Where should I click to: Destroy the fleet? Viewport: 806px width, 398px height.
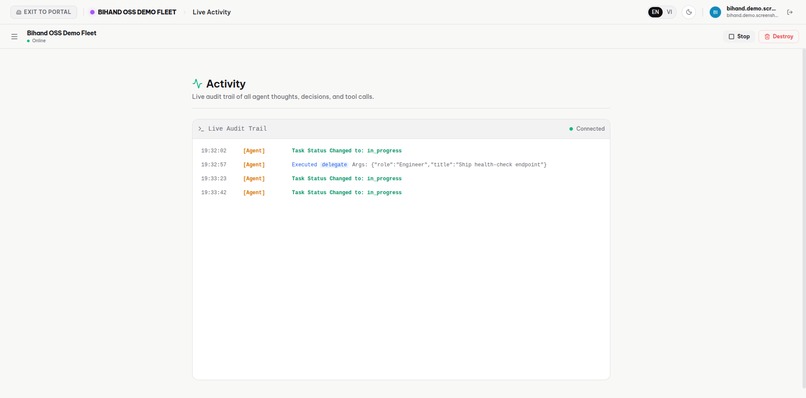pos(778,37)
